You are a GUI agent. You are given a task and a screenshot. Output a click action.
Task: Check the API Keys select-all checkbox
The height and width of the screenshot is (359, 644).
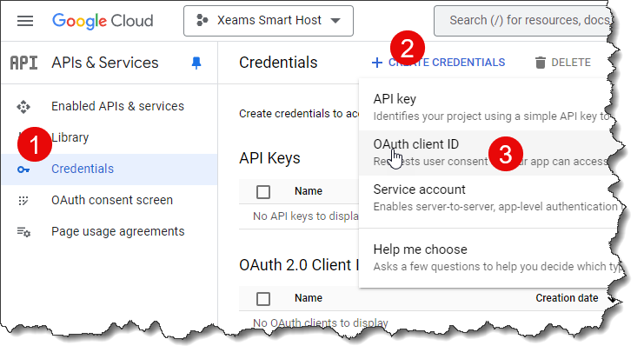[263, 192]
